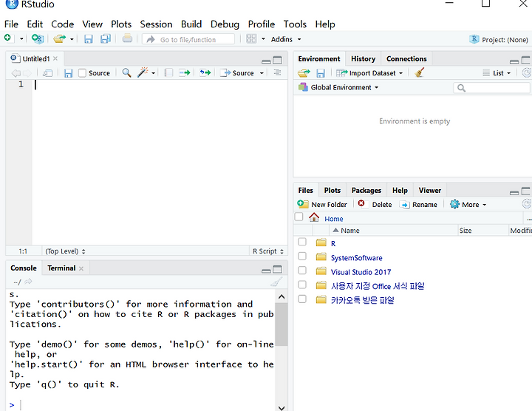Refresh the Files pane listing
This screenshot has height=411, width=532.
[x=527, y=204]
